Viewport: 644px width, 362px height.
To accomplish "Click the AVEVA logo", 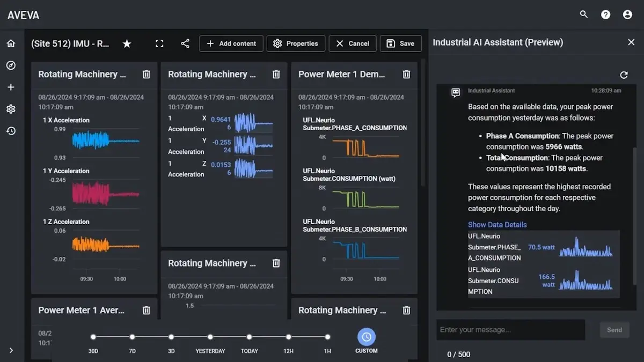I will [23, 15].
